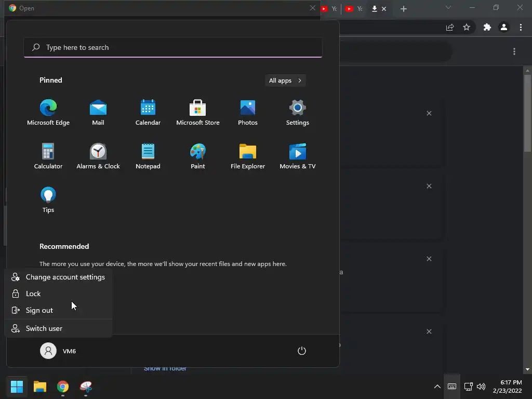The height and width of the screenshot is (399, 532).
Task: Open Settings from pinned apps
Action: [298, 113]
